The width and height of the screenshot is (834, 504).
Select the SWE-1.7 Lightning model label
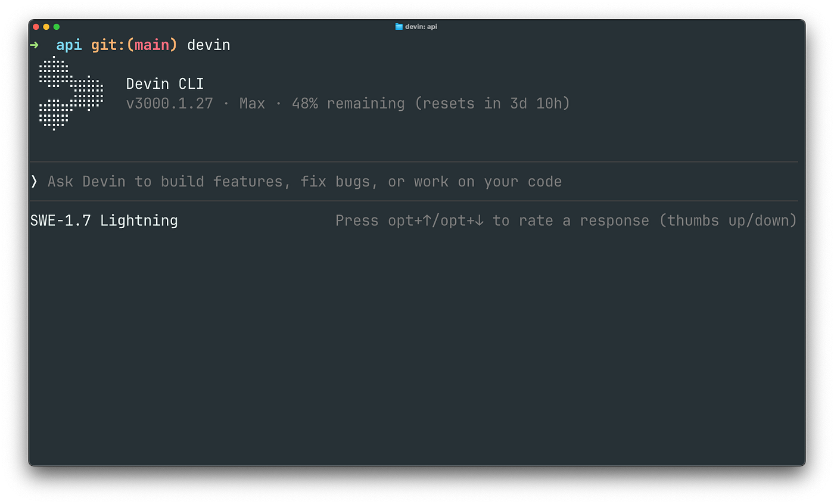click(104, 221)
